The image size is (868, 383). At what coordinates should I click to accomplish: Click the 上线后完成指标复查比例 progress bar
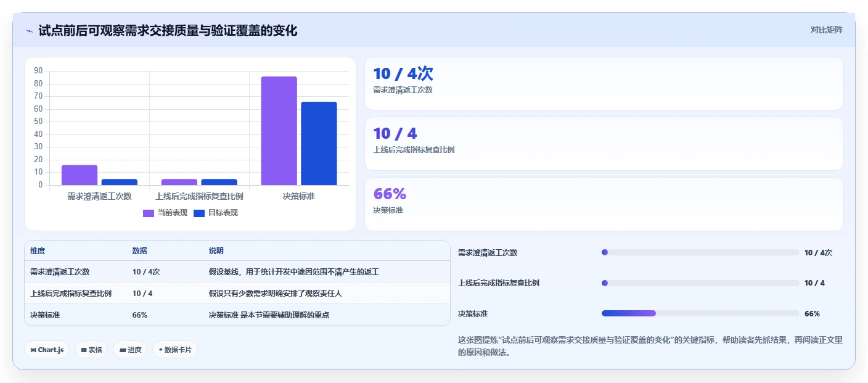pyautogui.click(x=700, y=283)
